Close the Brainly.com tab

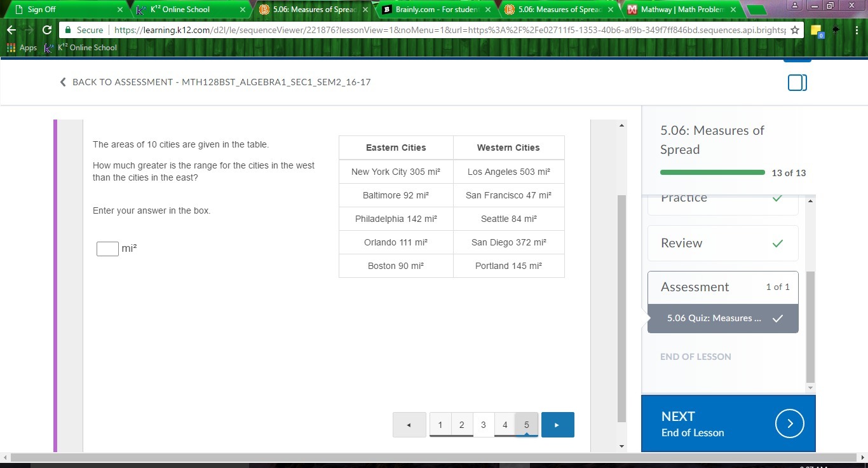(488, 10)
